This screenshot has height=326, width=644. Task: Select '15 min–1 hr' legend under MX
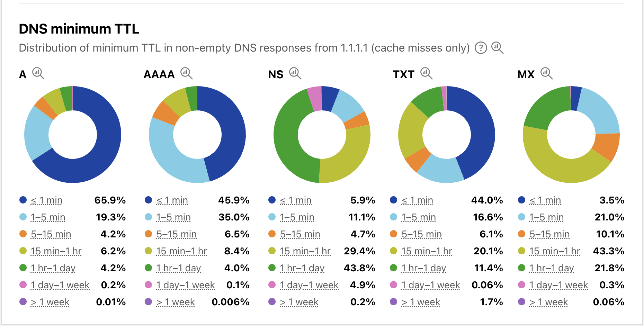pyautogui.click(x=554, y=251)
